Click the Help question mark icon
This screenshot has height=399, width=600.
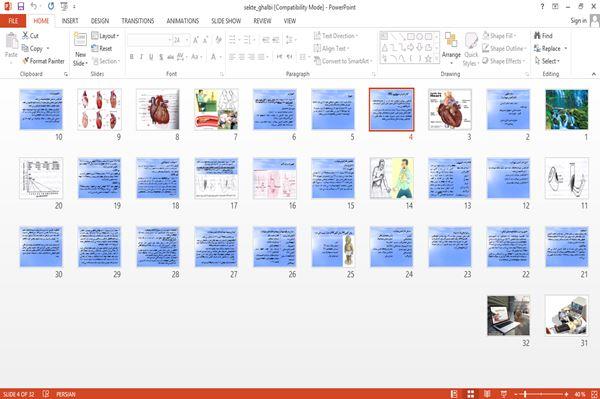tap(542, 7)
